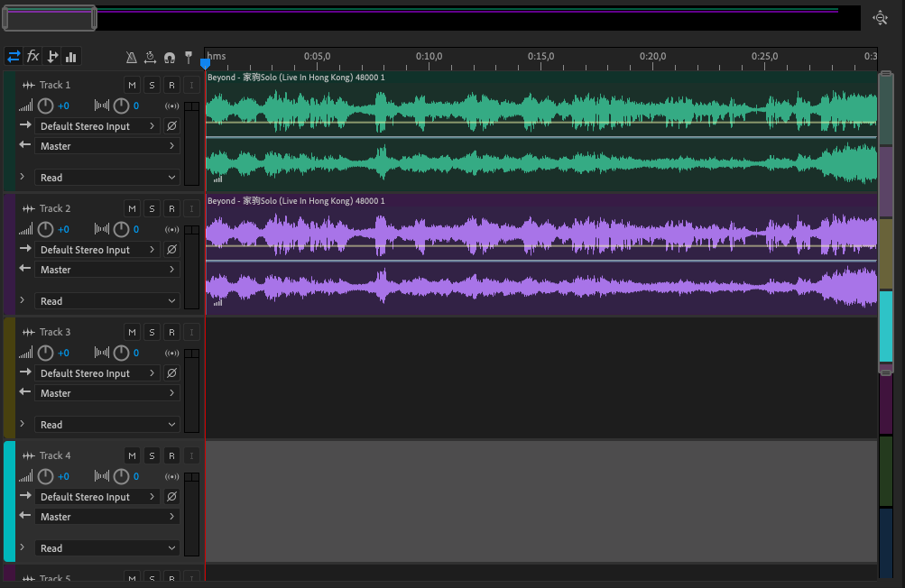
Task: Expand Track 3 automation lanes chevron
Action: tap(22, 424)
